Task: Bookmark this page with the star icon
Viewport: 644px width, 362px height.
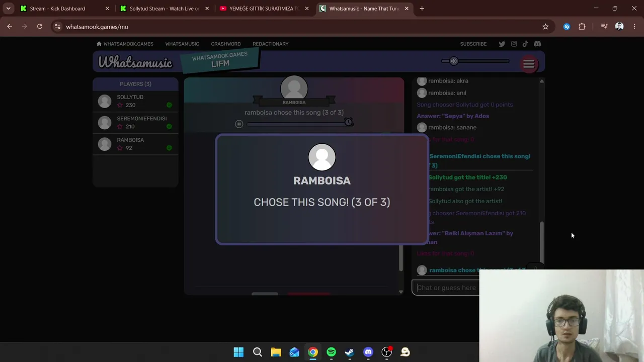Action: pos(545,27)
